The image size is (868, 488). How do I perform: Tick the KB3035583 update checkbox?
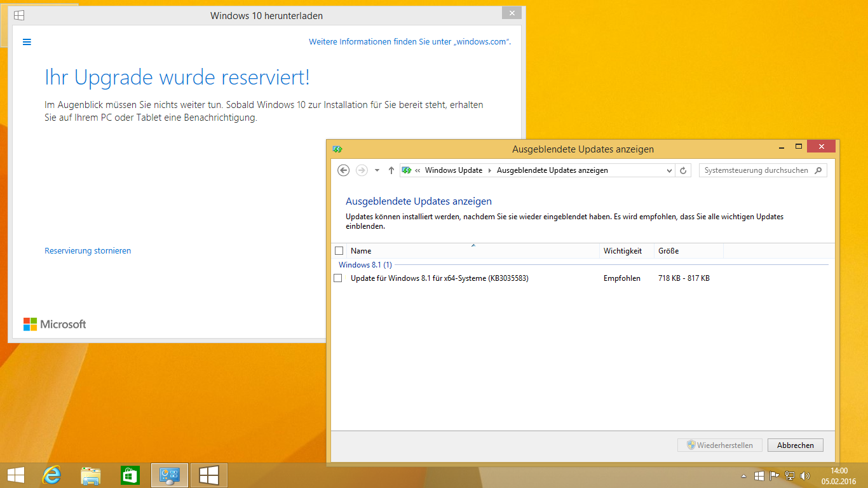point(338,278)
